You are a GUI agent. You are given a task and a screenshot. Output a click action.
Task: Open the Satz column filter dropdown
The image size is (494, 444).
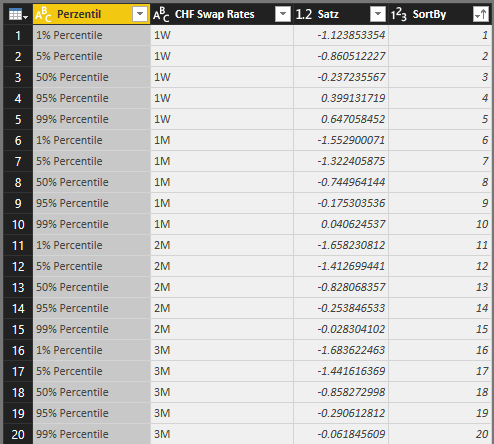(x=378, y=14)
